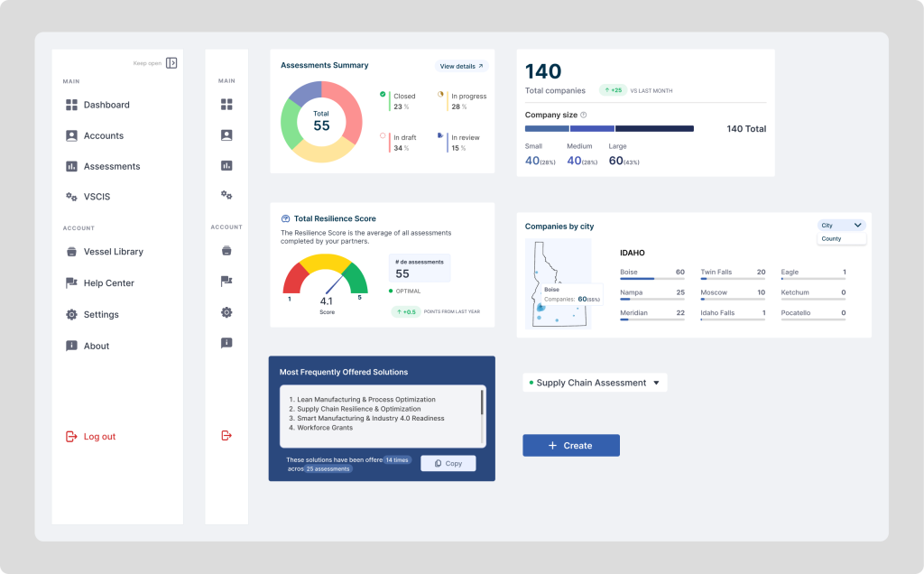Click the Keep open sidebar pin icon

point(171,63)
